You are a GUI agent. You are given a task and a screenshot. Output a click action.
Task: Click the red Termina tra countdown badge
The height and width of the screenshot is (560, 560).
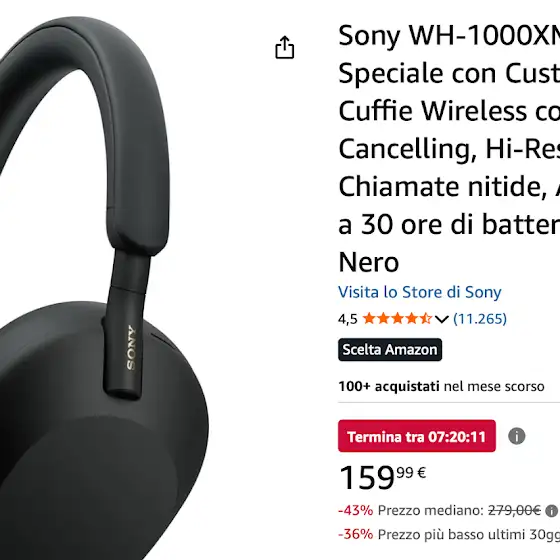(x=417, y=436)
